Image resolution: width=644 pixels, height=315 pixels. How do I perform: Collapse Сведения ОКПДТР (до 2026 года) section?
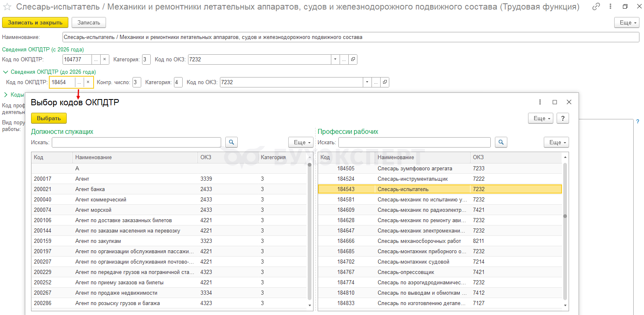coord(5,72)
